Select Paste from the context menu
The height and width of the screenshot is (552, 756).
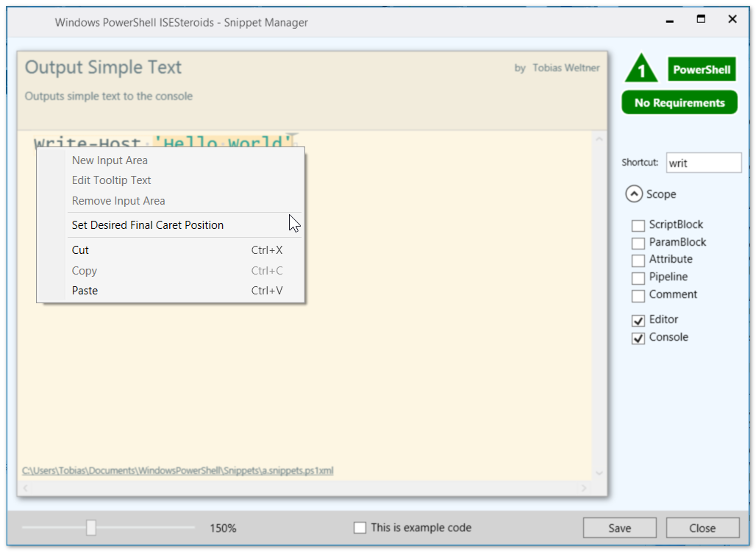(85, 291)
